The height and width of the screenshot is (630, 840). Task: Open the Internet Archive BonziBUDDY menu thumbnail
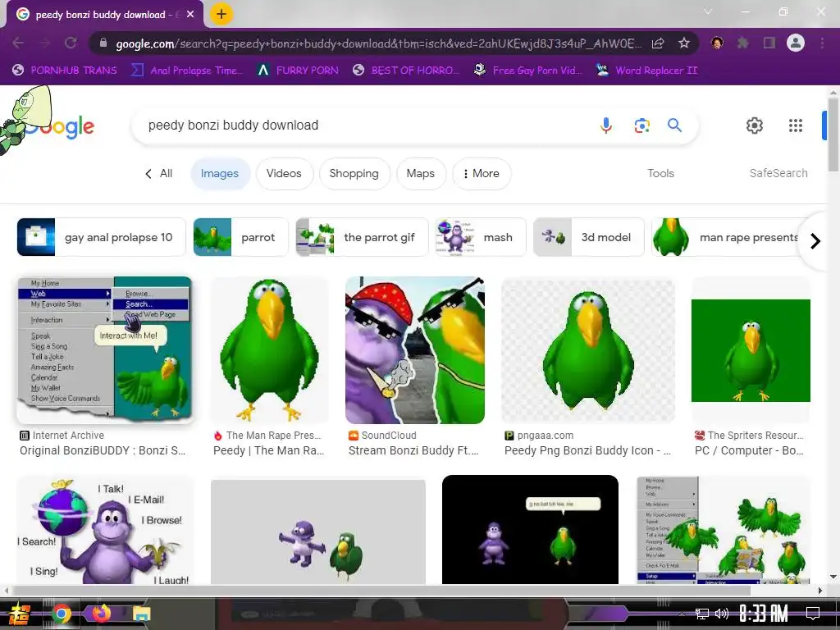click(105, 349)
